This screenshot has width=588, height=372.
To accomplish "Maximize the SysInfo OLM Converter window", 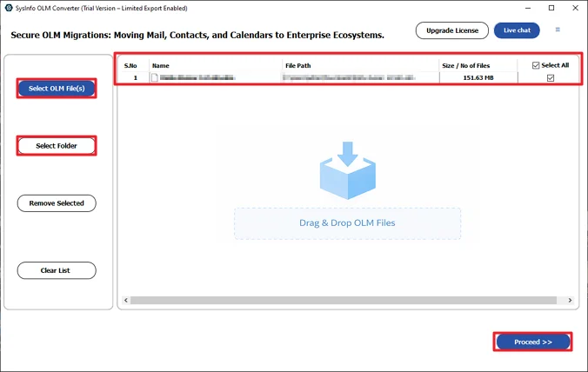I will (551, 8).
